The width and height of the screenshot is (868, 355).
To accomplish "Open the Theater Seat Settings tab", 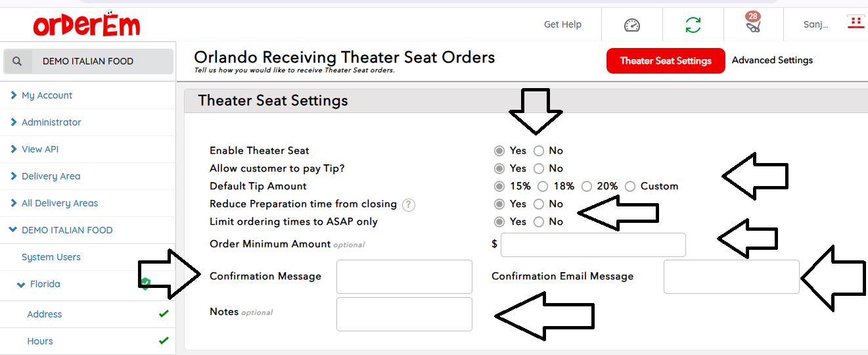I will click(665, 60).
